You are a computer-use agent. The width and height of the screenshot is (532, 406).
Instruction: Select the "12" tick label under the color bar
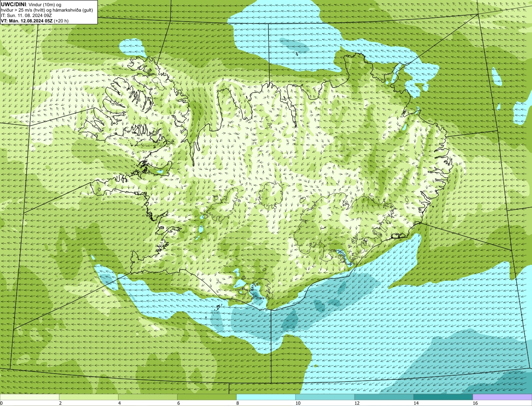pyautogui.click(x=357, y=403)
